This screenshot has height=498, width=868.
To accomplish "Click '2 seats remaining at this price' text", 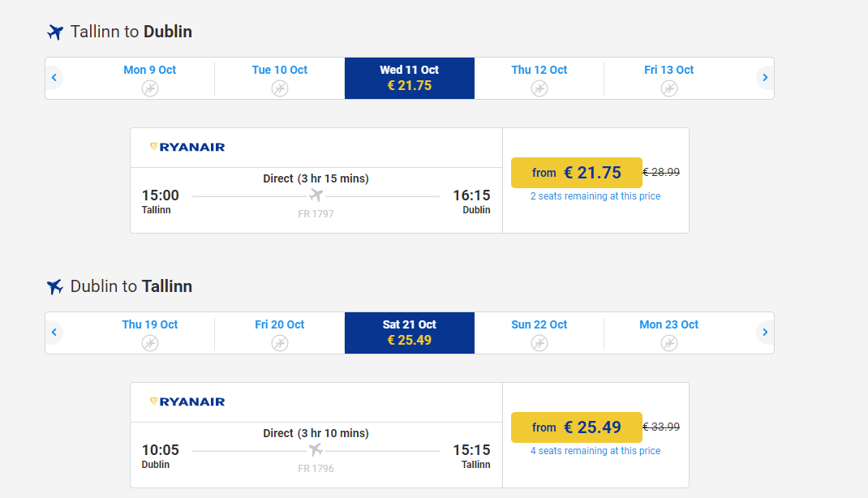I will (x=595, y=196).
